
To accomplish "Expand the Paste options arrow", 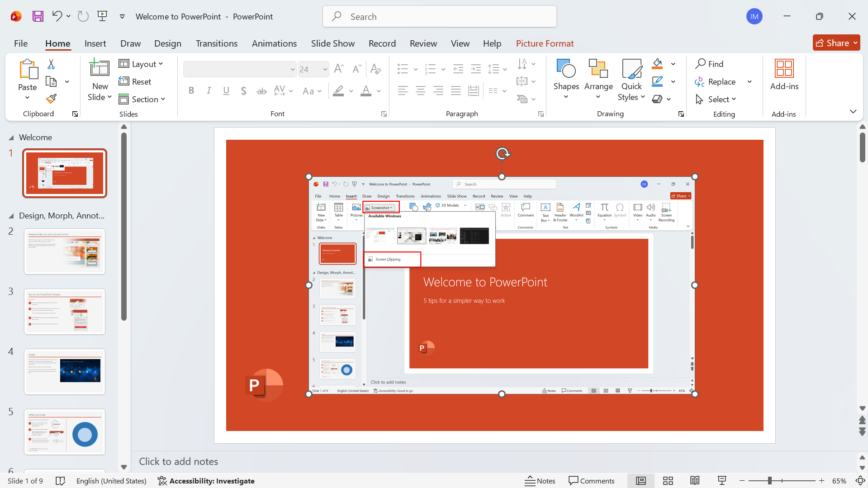I will coord(27,98).
